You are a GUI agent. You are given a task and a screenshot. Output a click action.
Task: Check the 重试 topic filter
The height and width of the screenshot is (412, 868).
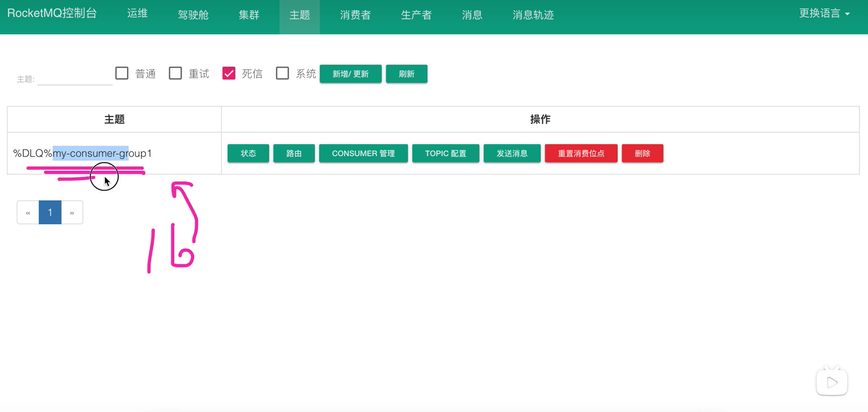click(x=175, y=73)
